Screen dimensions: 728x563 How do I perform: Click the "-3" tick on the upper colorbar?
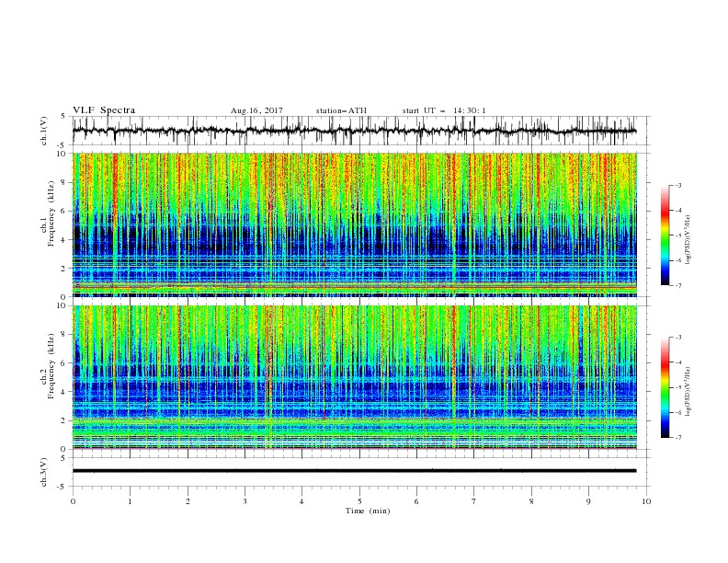point(678,185)
